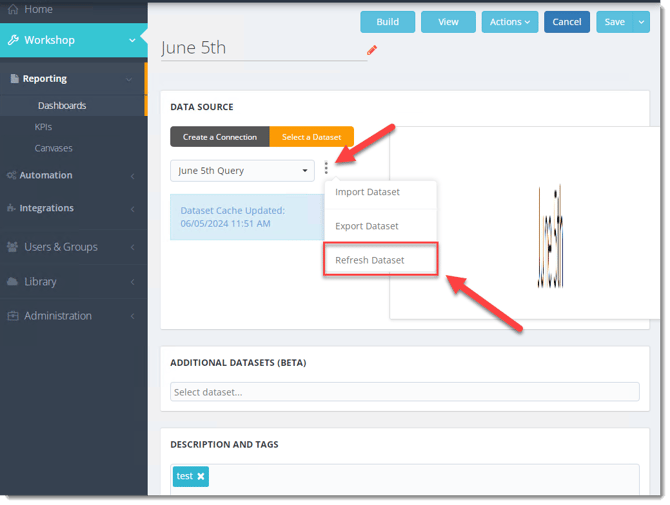
Task: Remove the test tag with its X
Action: [x=201, y=477]
